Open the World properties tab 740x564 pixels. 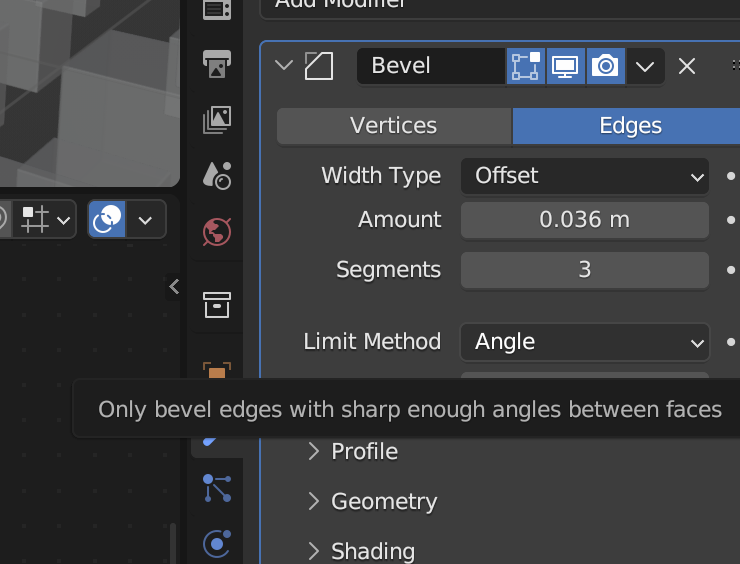click(217, 233)
